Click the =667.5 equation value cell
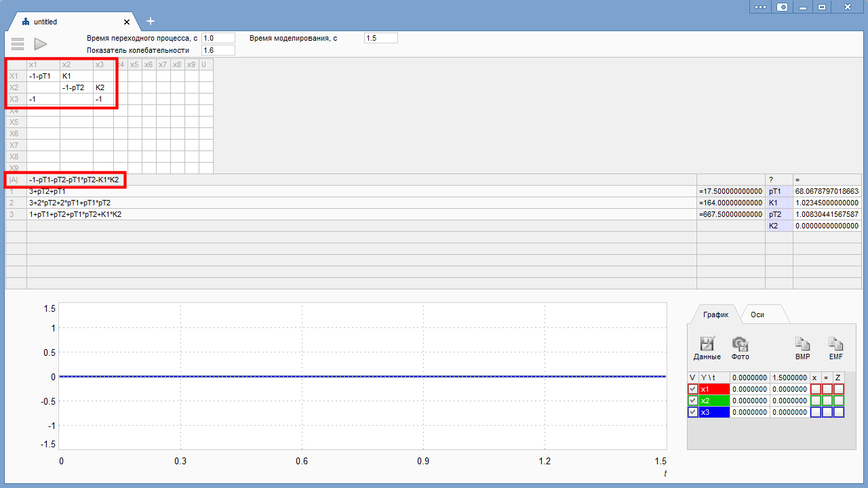The height and width of the screenshot is (488, 868). tap(731, 214)
